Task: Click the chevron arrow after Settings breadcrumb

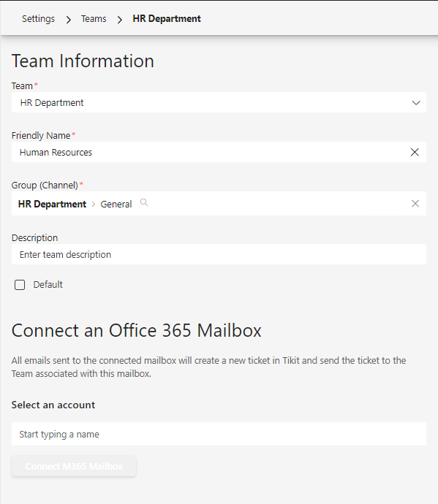Action: coord(68,20)
